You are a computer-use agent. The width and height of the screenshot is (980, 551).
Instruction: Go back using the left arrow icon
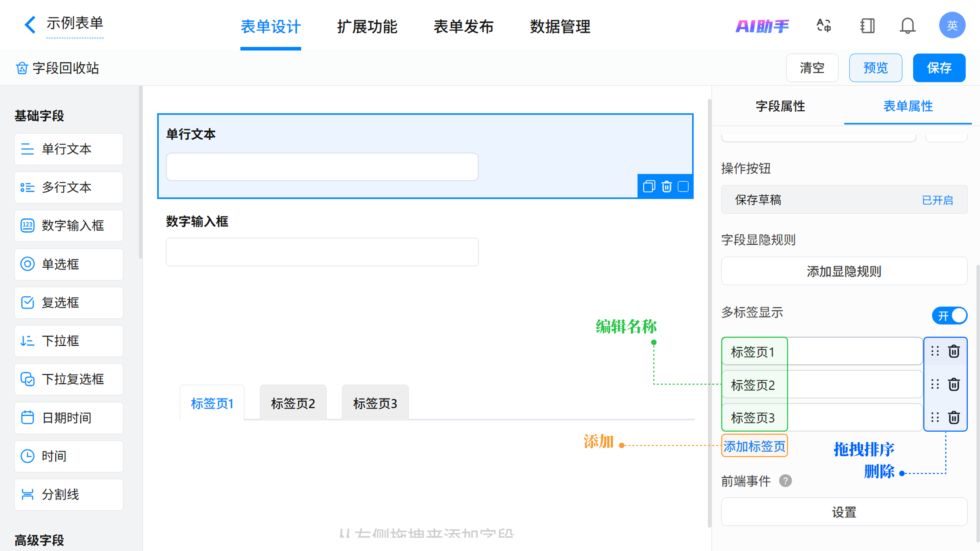pyautogui.click(x=30, y=25)
